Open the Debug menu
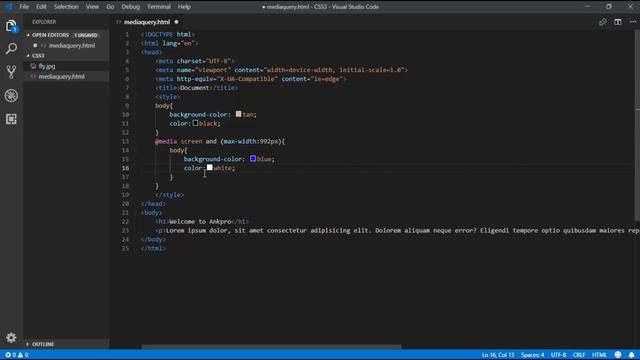The width and height of the screenshot is (640, 360). click(131, 7)
